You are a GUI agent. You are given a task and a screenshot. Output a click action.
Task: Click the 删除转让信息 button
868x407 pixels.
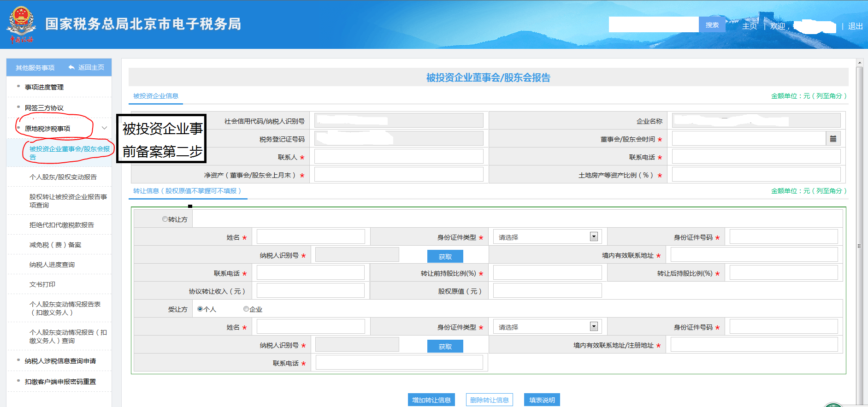pyautogui.click(x=490, y=400)
